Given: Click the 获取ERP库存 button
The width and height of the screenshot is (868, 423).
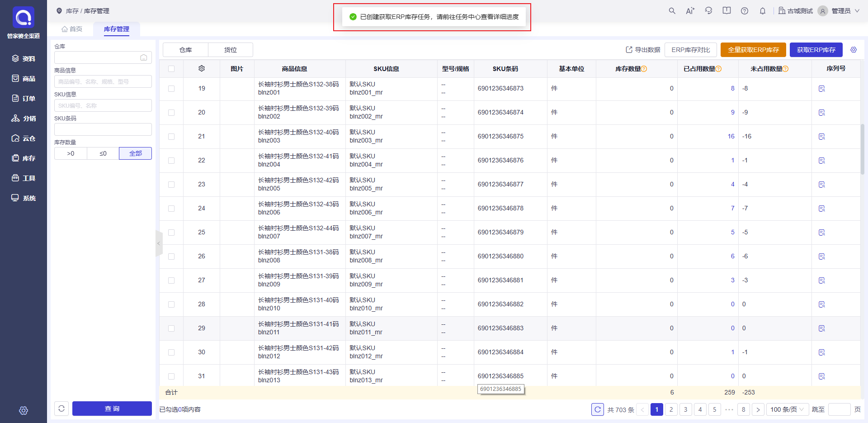Looking at the screenshot, I should 816,50.
